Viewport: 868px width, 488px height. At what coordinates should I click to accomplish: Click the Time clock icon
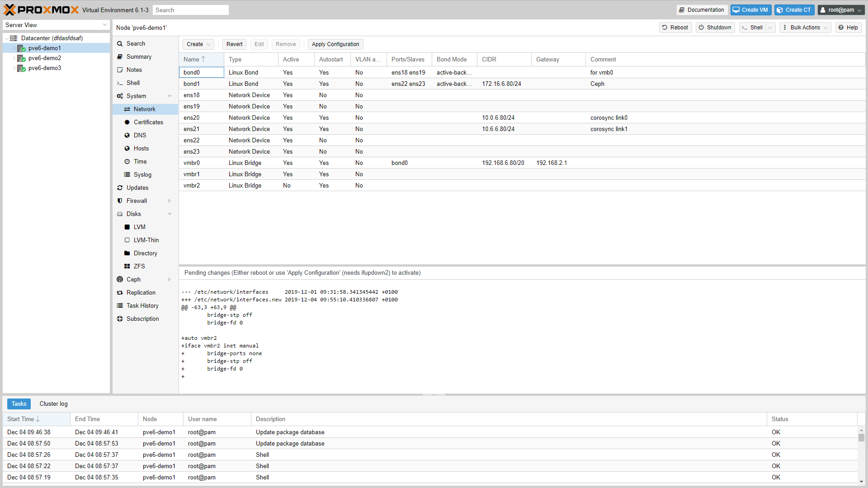point(127,162)
